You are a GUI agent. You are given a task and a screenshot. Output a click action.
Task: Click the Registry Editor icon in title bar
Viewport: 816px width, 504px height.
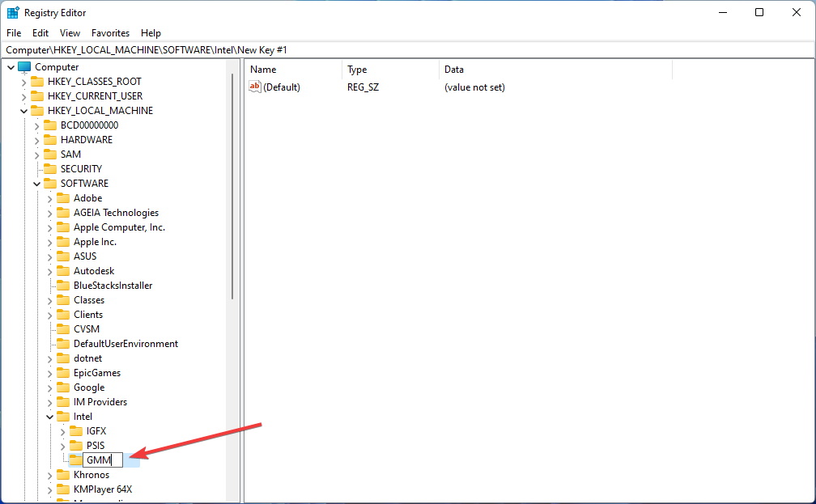pos(12,12)
